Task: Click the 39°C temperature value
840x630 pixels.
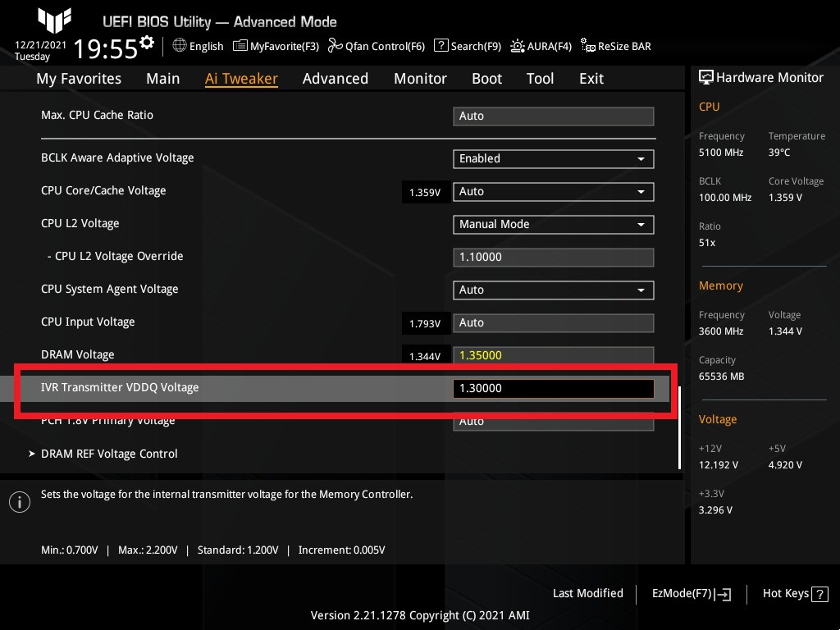Action: pos(779,152)
